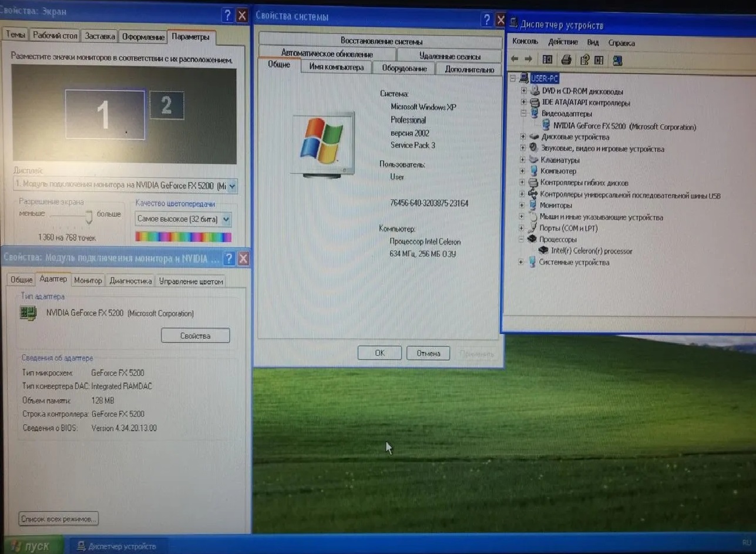Screen dimensions: 756x554
Task: Select the NVIDIA GeForce FX 5200 device entry
Action: click(624, 126)
